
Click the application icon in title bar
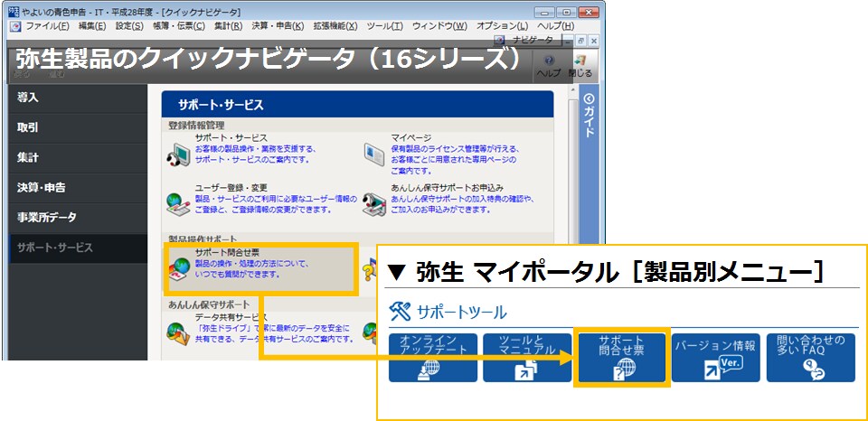pyautogui.click(x=14, y=12)
